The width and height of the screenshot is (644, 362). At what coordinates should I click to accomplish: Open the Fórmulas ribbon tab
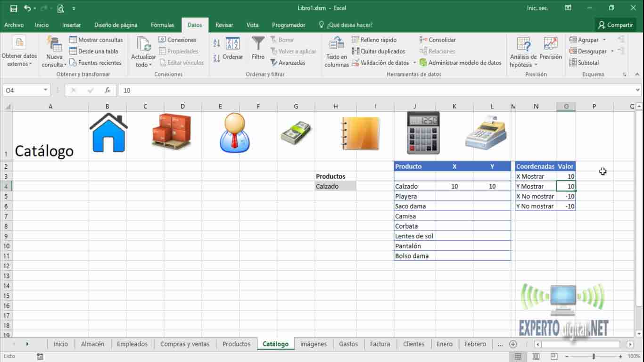[x=162, y=25]
